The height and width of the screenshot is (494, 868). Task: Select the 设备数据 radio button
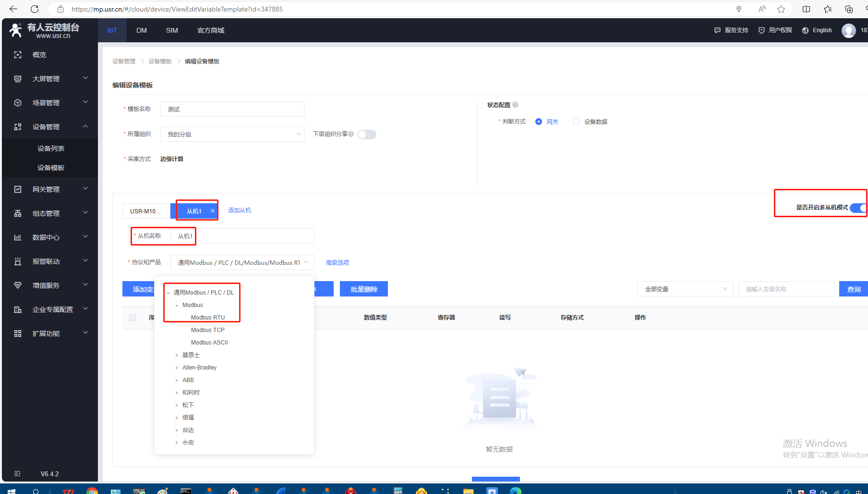576,122
